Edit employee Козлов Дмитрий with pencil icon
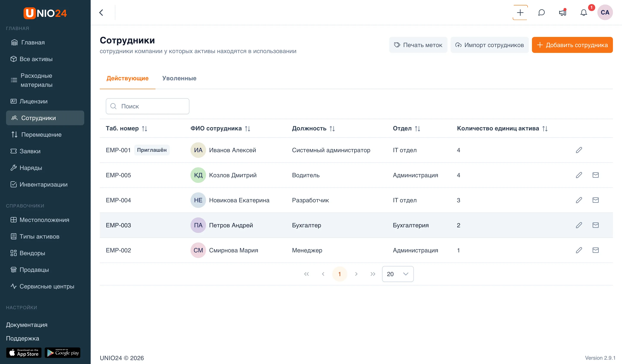 tap(579, 175)
